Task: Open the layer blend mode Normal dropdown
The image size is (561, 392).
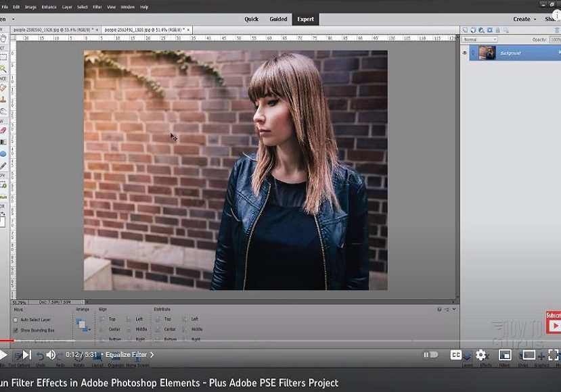Action: [x=479, y=40]
